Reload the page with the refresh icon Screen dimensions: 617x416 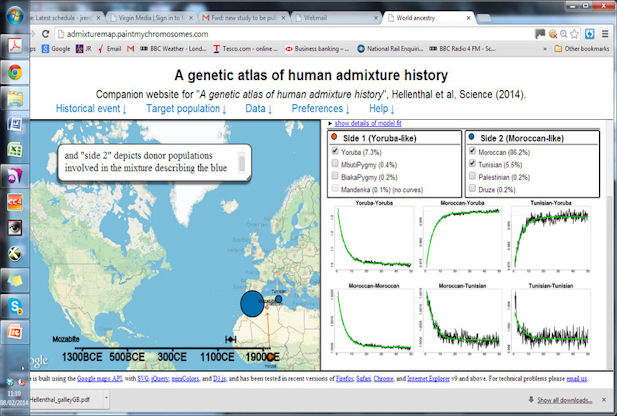[x=46, y=34]
